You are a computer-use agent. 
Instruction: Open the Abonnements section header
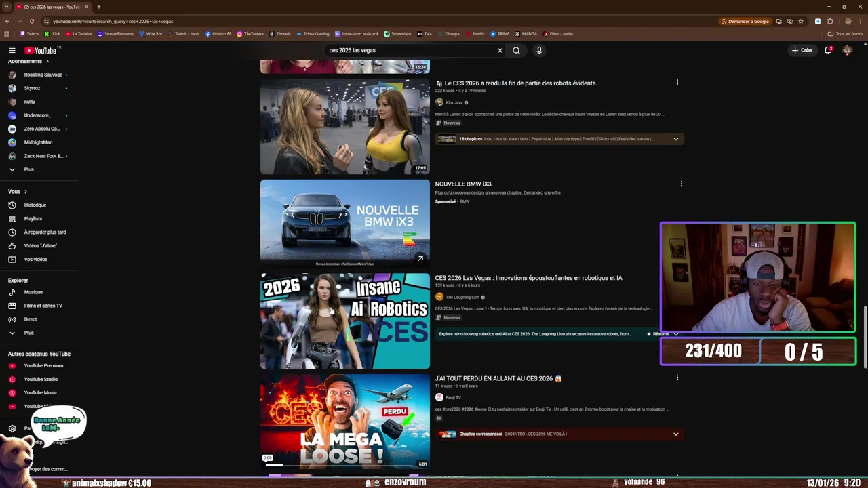28,61
